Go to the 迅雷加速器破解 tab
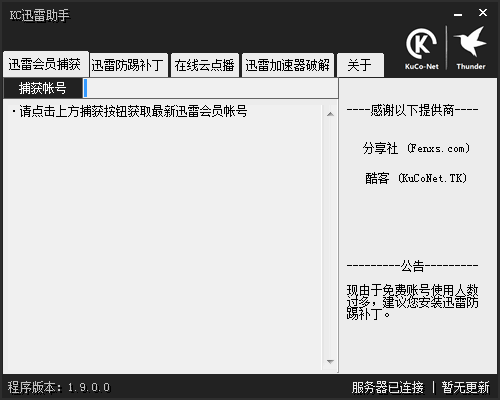The width and height of the screenshot is (500, 400). pos(288,65)
